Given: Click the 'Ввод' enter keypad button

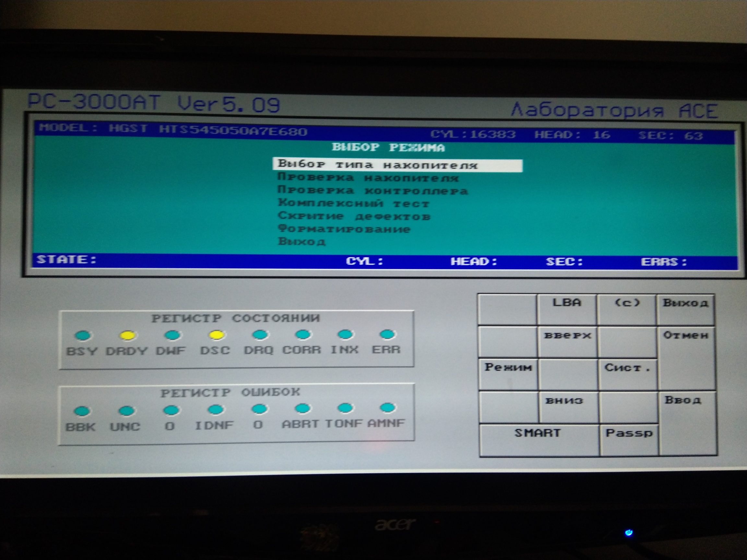Looking at the screenshot, I should 688,423.
